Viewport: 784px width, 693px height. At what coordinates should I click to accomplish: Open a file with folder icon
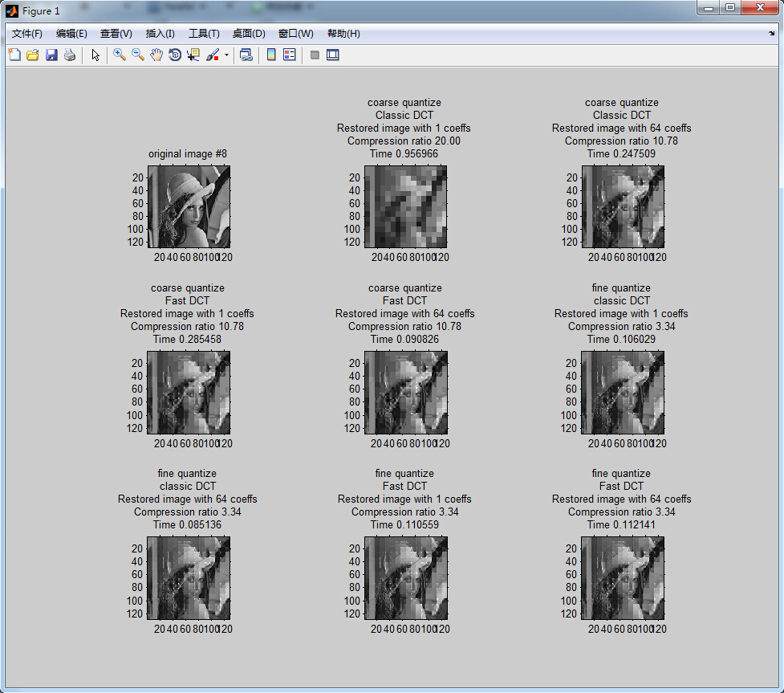click(x=33, y=55)
